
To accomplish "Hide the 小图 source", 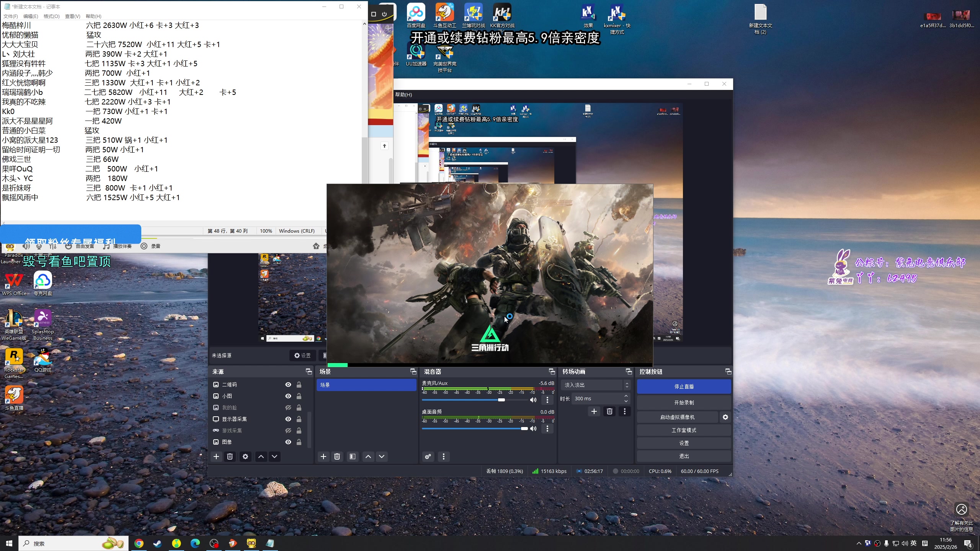I will point(288,396).
